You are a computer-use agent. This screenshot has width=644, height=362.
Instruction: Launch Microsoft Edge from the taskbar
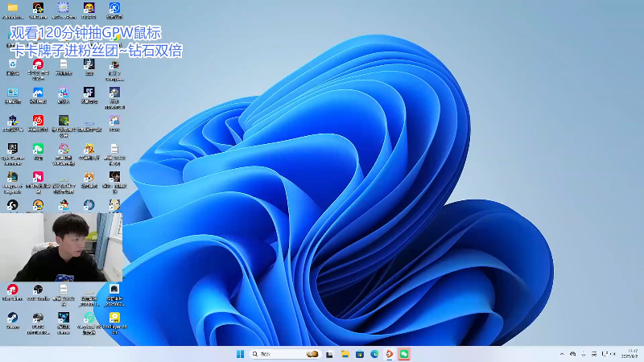[374, 354]
